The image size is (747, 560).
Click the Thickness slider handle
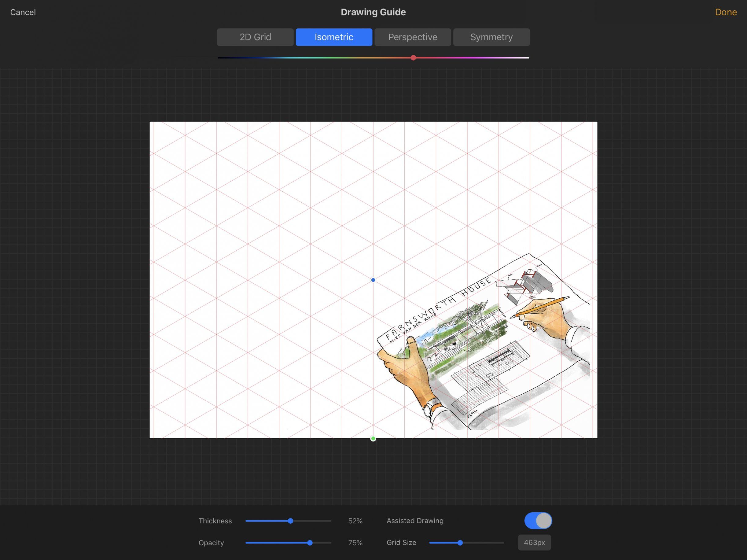(x=290, y=521)
